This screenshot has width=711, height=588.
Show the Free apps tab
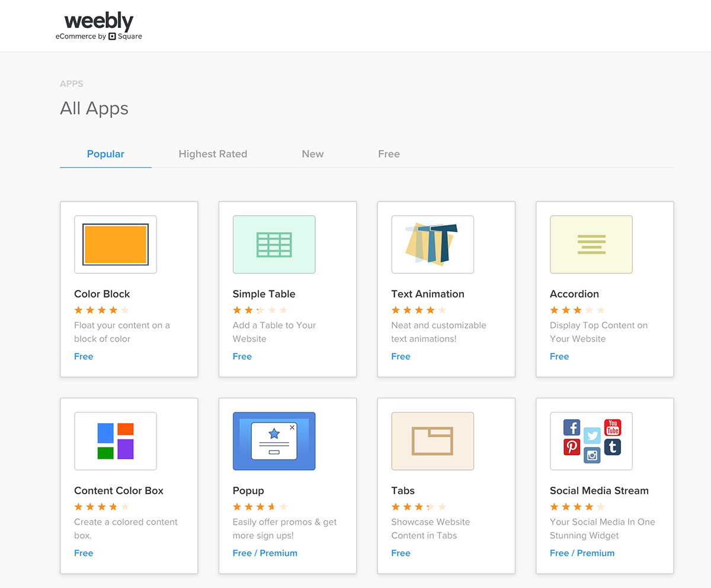(x=389, y=154)
